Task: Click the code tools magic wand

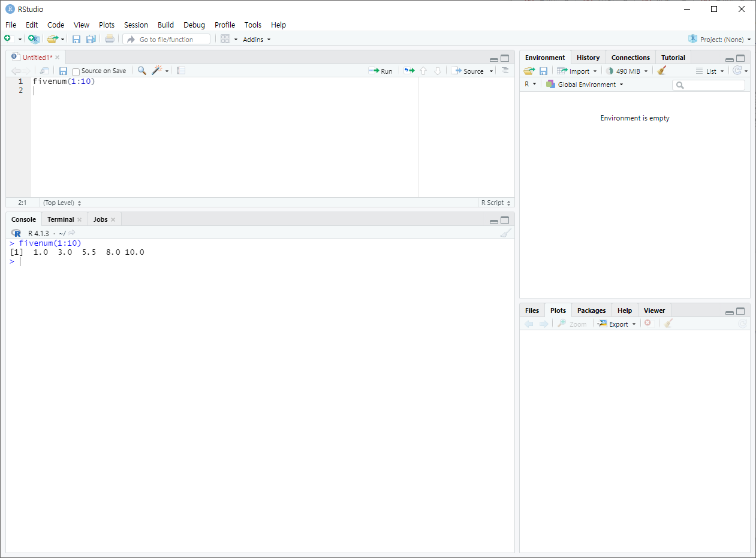Action: 157,71
